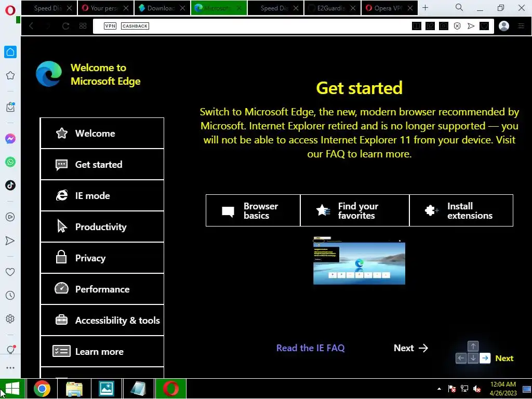532x399 pixels.
Task: Open Bookmarks star in Opera sidebar
Action: coord(10,75)
